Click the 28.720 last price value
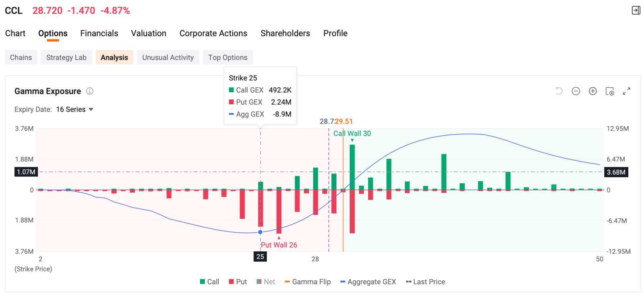This screenshot has height=296, width=644. click(47, 10)
